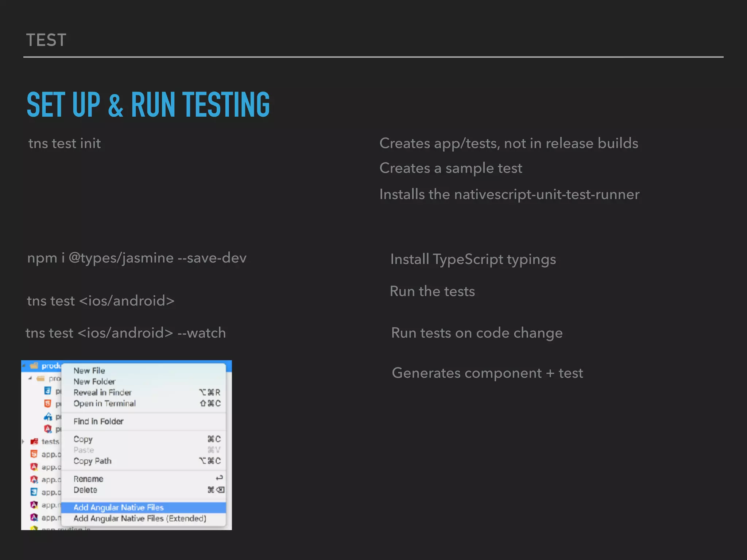This screenshot has width=747, height=560.
Task: Click Copy Path in context menu
Action: [93, 461]
